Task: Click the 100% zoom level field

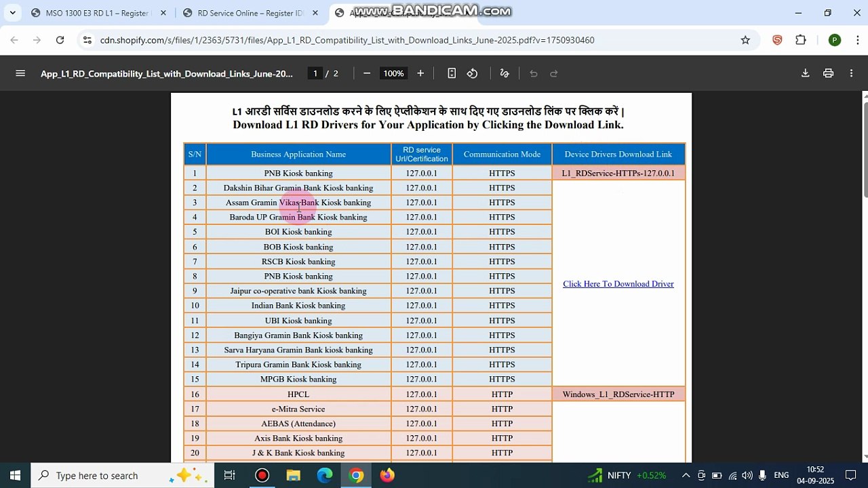Action: [393, 73]
